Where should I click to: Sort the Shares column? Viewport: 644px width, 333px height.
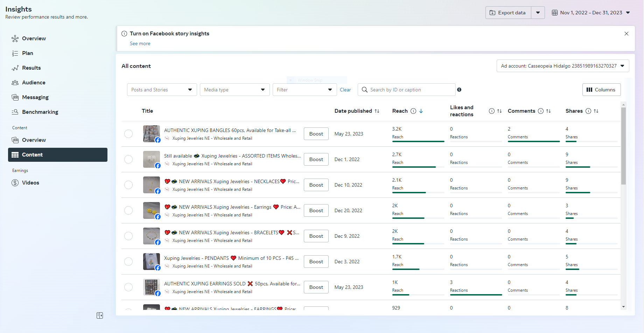(596, 111)
